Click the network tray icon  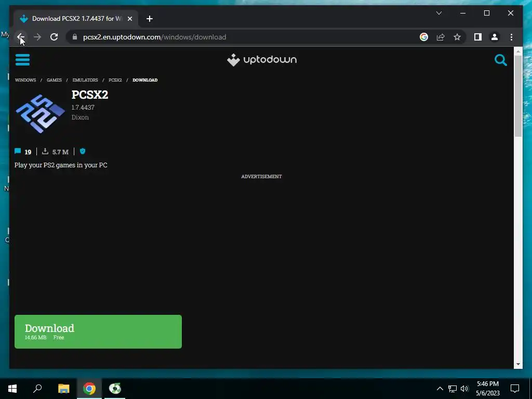[453, 389]
